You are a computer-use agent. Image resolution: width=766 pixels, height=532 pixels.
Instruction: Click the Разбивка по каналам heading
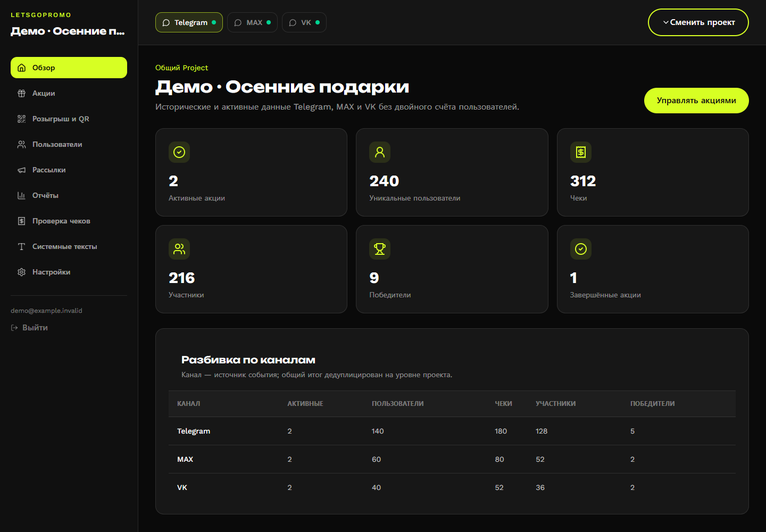point(248,360)
